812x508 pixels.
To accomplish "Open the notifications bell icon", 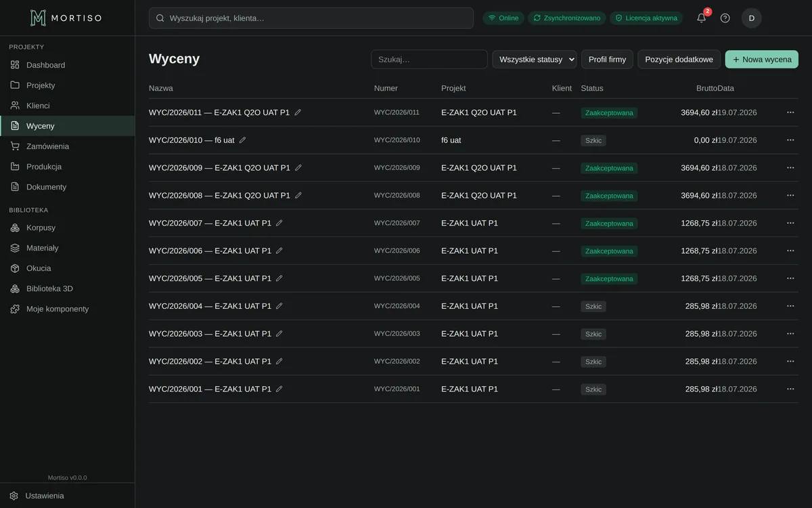I will [x=702, y=18].
